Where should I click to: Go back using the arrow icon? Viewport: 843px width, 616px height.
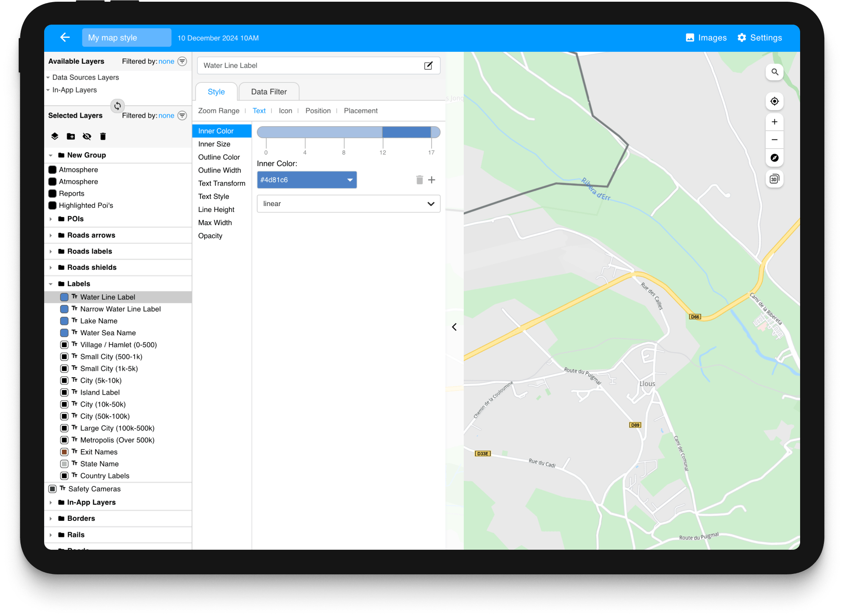coord(65,37)
